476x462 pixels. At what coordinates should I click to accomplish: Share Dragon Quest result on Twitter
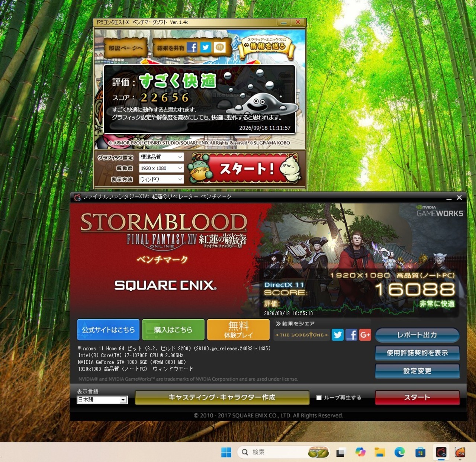206,47
